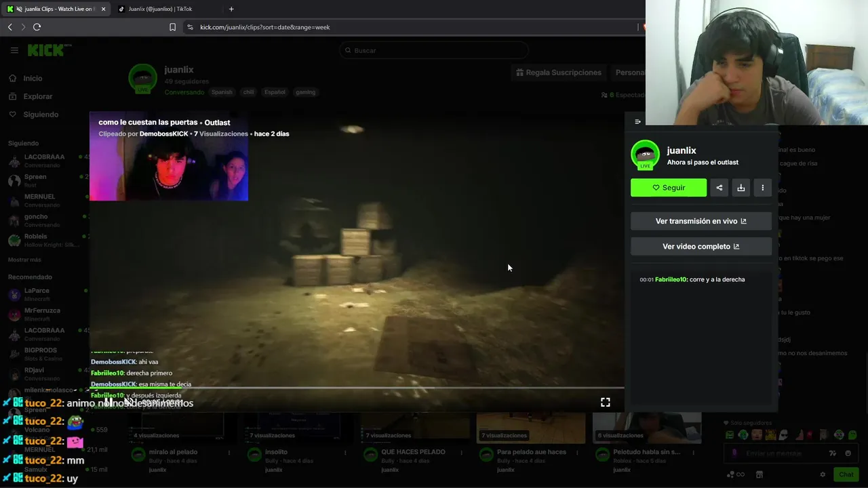Open LaParce recommended channel
The image size is (868, 488).
point(45,294)
